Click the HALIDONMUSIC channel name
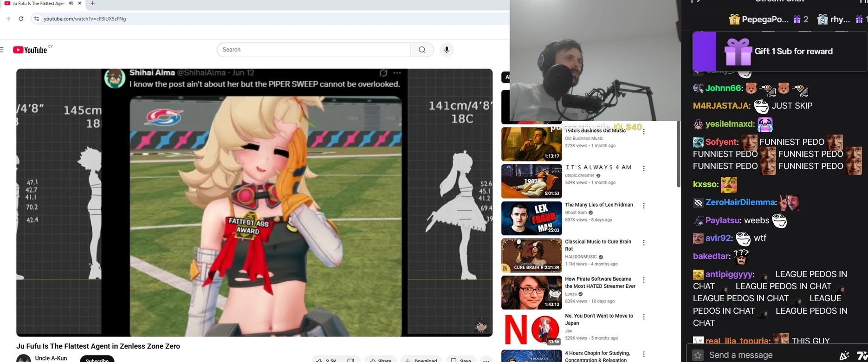 (x=581, y=257)
